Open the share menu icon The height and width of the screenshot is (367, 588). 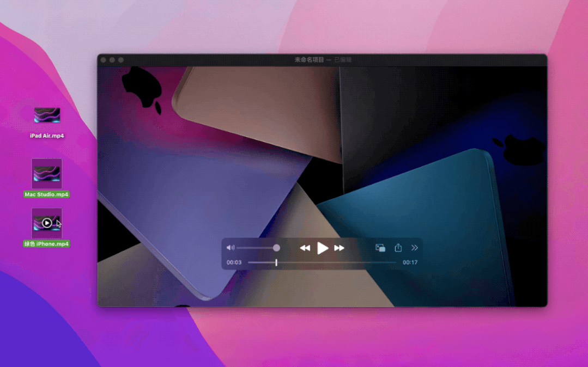click(x=398, y=248)
